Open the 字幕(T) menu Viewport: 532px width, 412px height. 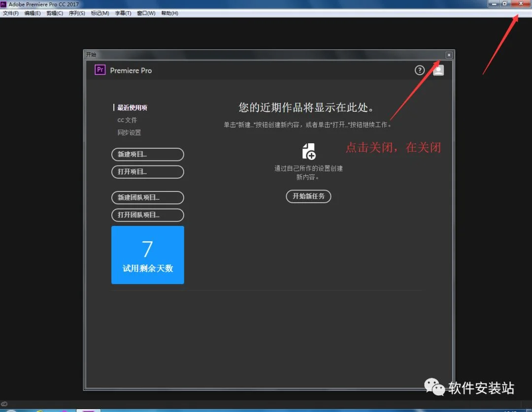(123, 13)
